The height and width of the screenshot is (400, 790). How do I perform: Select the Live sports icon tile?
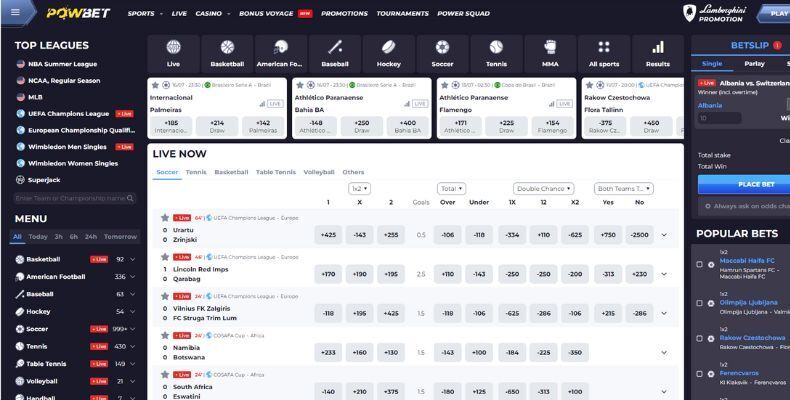173,54
